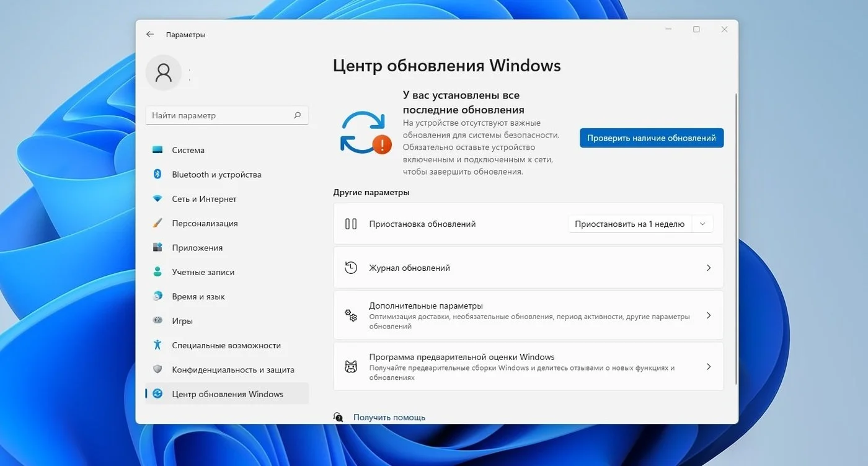
Task: Open Bluetooth и устройства section
Action: point(227,174)
